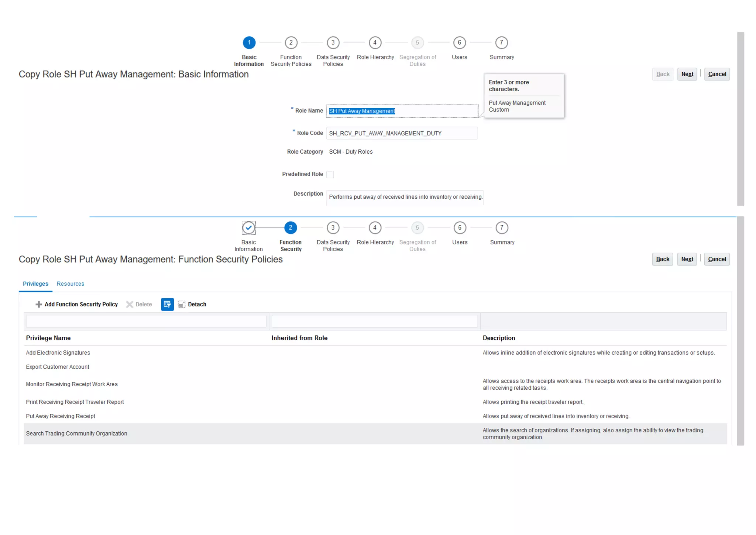Click the Query By Example filter icon
Viewport: 756px width, 535px height.
coord(167,304)
